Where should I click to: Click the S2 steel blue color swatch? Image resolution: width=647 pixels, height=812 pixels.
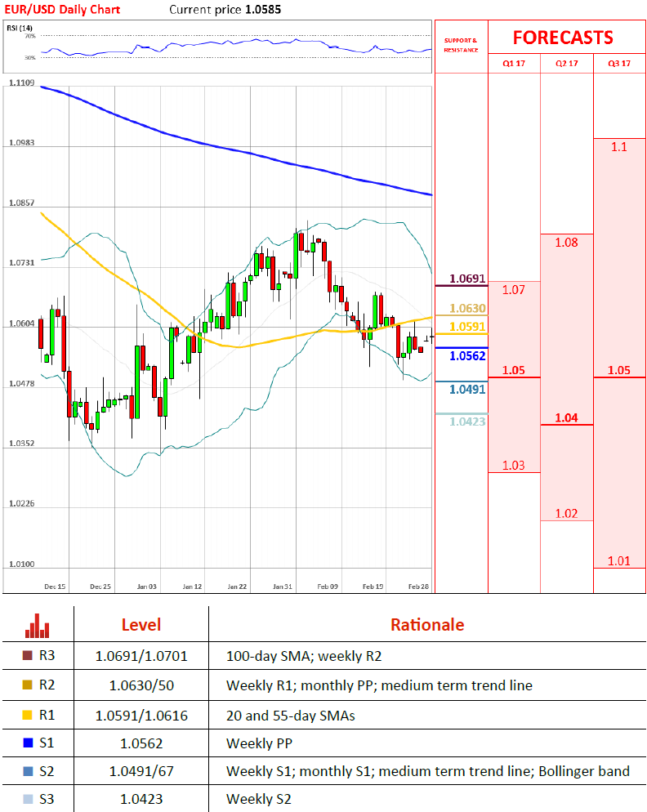tap(29, 771)
